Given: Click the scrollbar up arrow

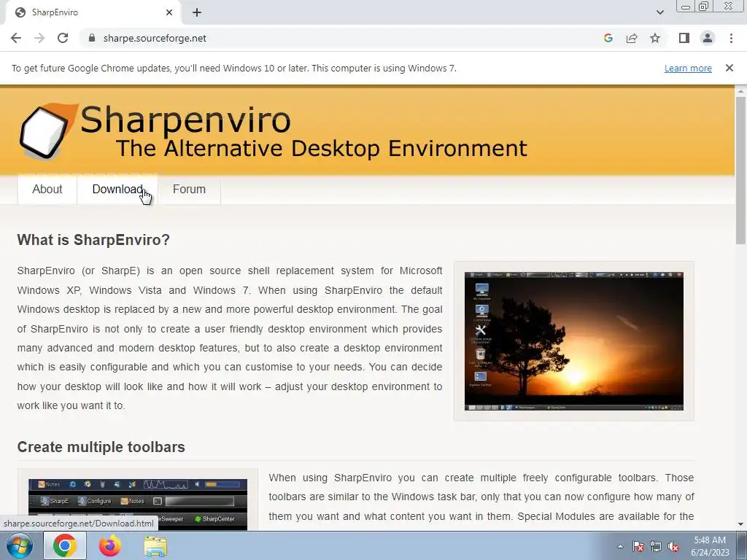Looking at the screenshot, I should tap(740, 90).
